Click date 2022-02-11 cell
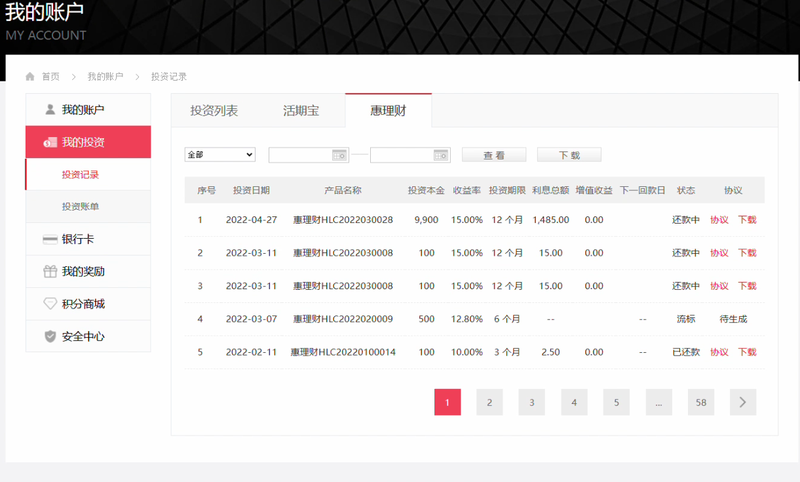This screenshot has height=482, width=800. [252, 352]
